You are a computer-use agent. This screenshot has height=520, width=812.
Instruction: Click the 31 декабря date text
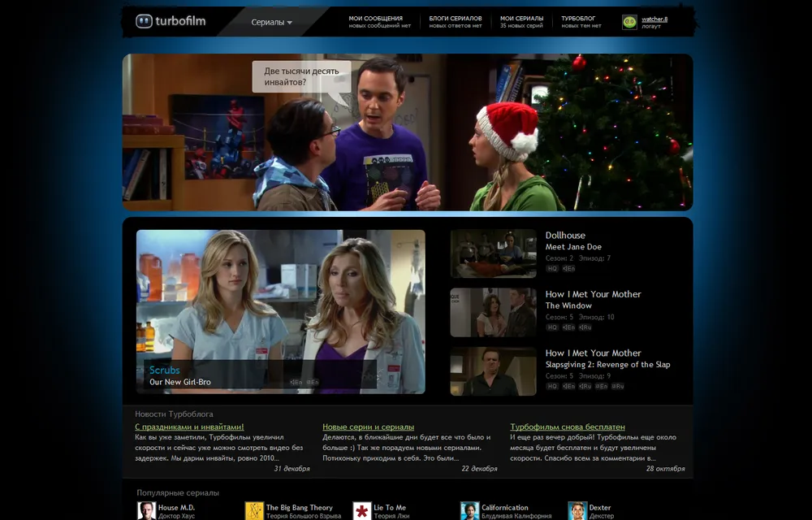click(292, 468)
